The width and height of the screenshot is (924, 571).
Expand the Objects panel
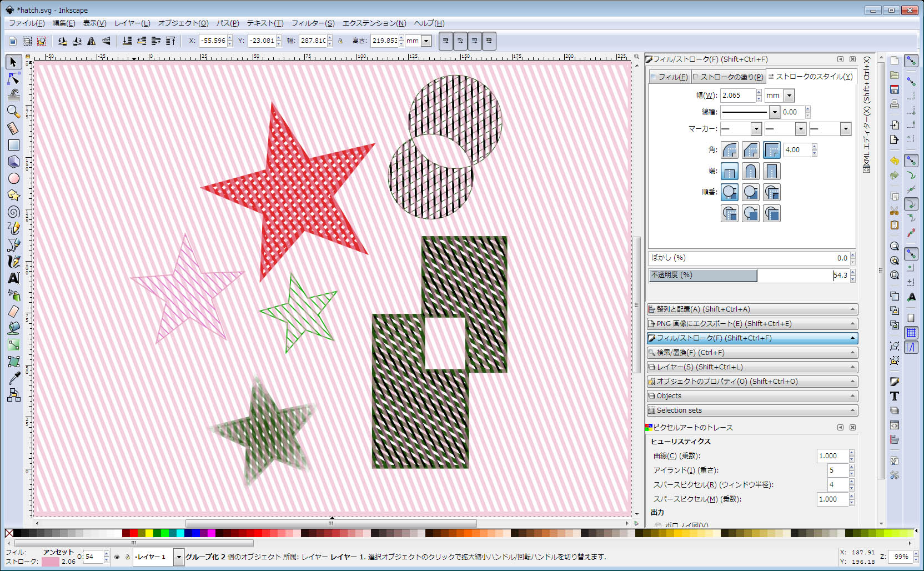point(752,396)
